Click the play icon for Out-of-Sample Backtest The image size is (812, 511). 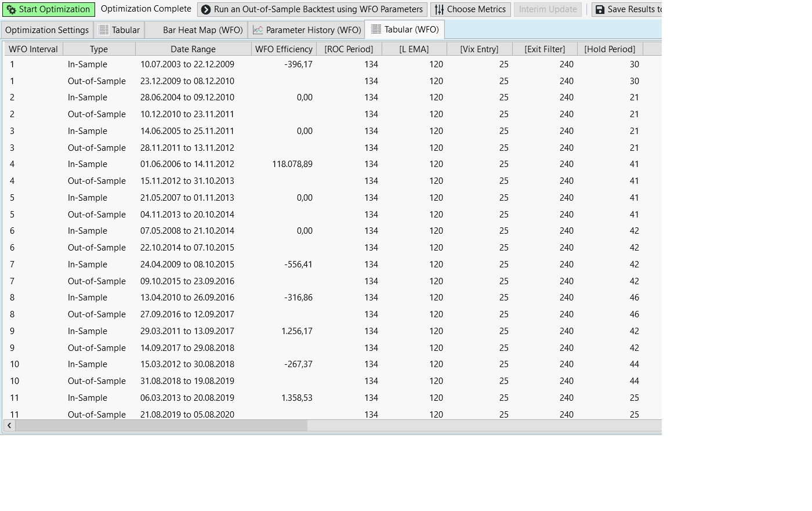point(206,9)
